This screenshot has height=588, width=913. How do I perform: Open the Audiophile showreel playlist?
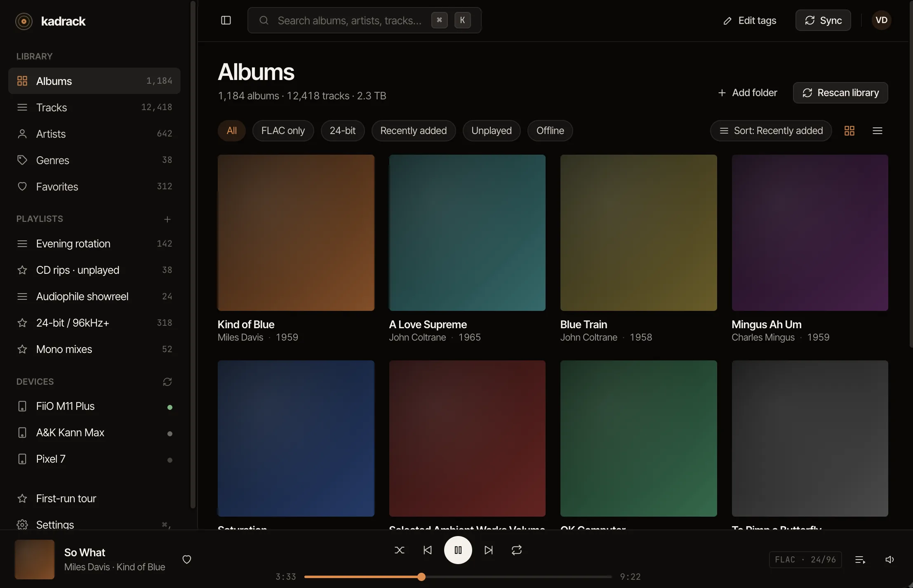pos(94,296)
